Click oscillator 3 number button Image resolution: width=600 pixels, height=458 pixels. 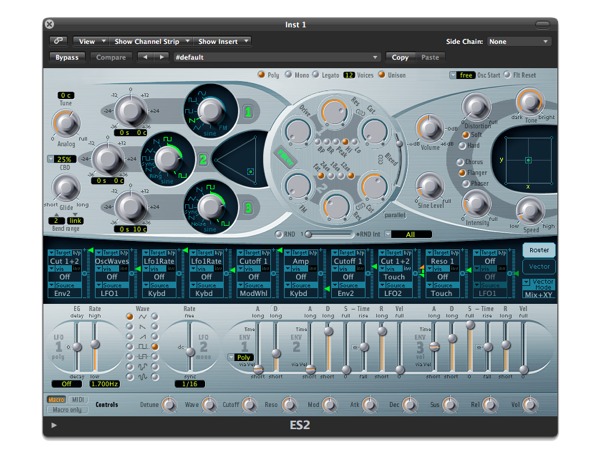pos(248,208)
